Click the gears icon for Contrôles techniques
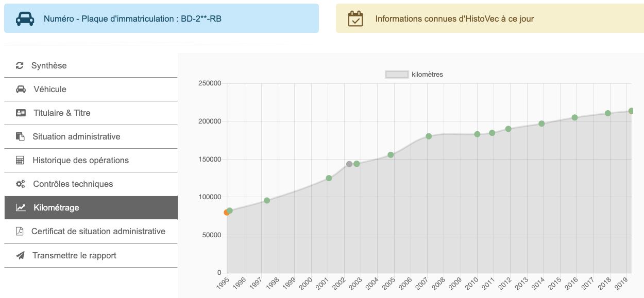This screenshot has width=644, height=298. pos(20,184)
